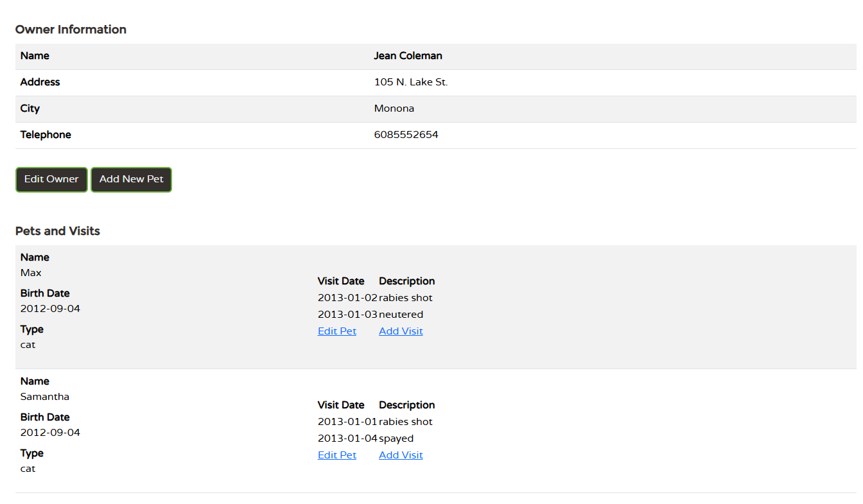Click the pet name Samantha

pyautogui.click(x=45, y=397)
